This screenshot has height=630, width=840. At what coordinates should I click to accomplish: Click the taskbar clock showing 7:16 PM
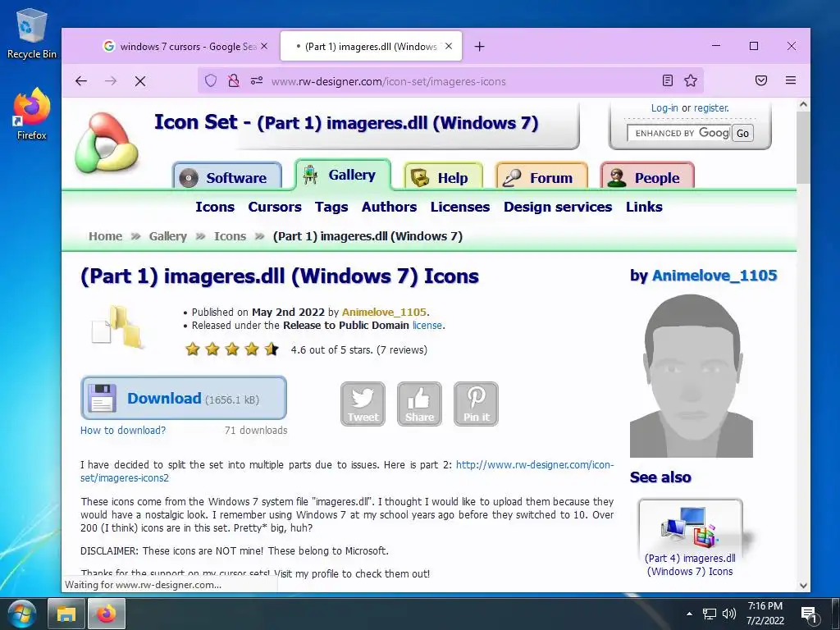click(x=765, y=614)
